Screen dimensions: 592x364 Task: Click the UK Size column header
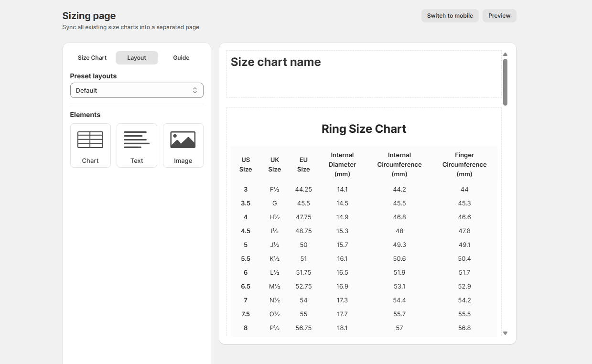pyautogui.click(x=275, y=164)
